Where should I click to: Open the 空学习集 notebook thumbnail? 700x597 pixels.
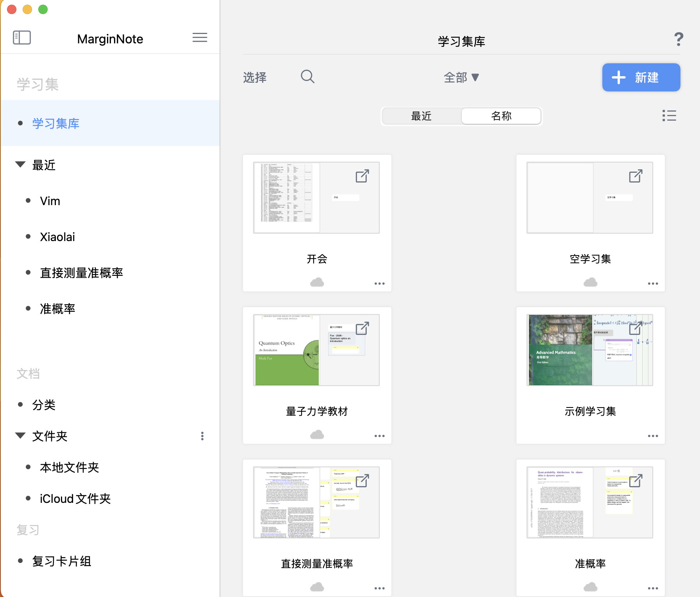click(590, 198)
